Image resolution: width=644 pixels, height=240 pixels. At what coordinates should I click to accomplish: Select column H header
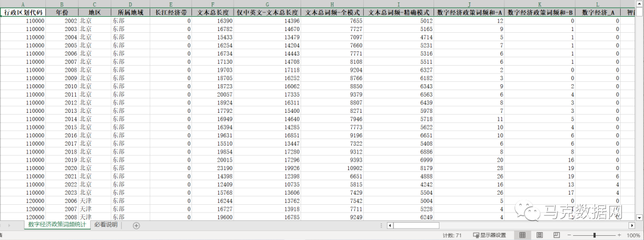(332, 4)
